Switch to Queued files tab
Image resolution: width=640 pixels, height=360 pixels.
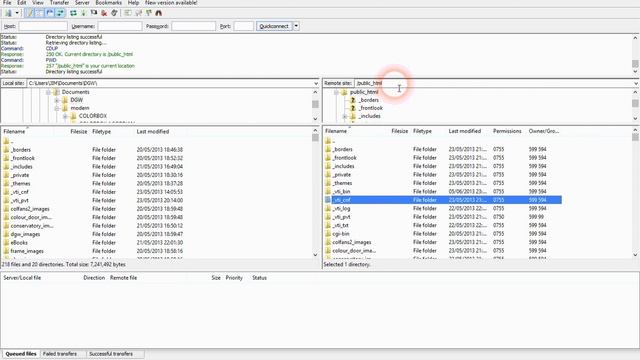coord(21,354)
